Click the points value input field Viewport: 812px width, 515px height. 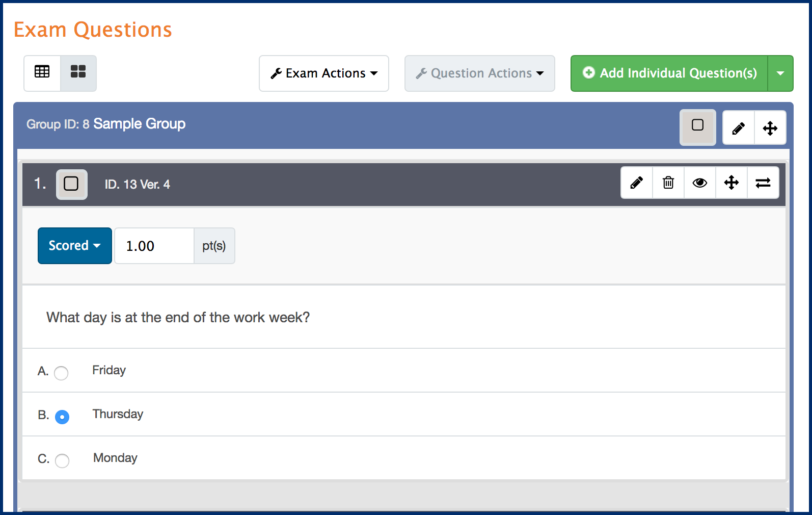(153, 245)
